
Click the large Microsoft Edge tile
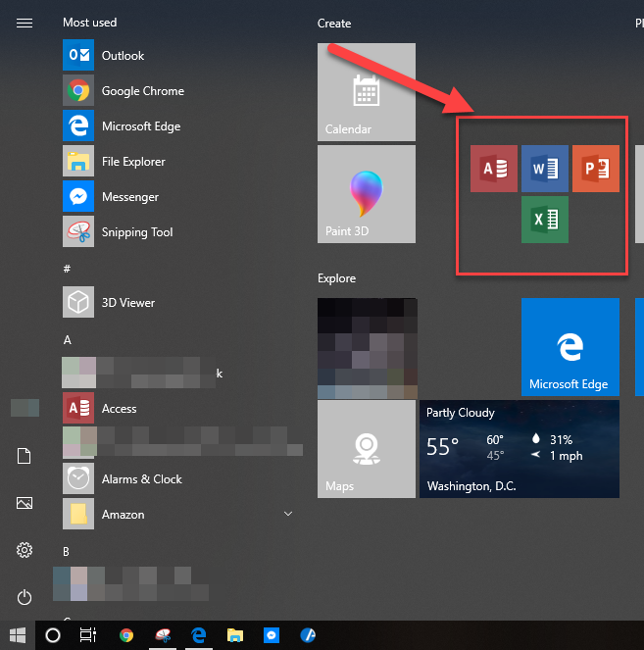570,347
